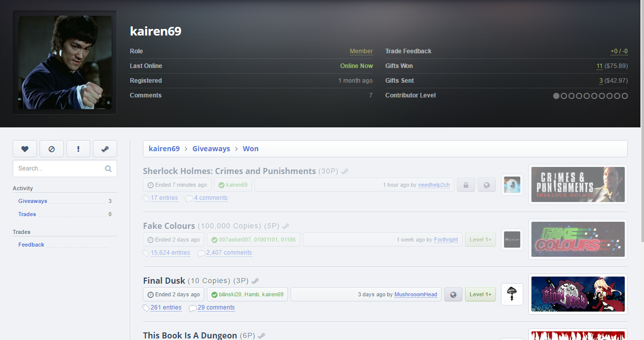644x340 pixels.
Task: Click the 3 gifts sent count
Action: point(601,81)
